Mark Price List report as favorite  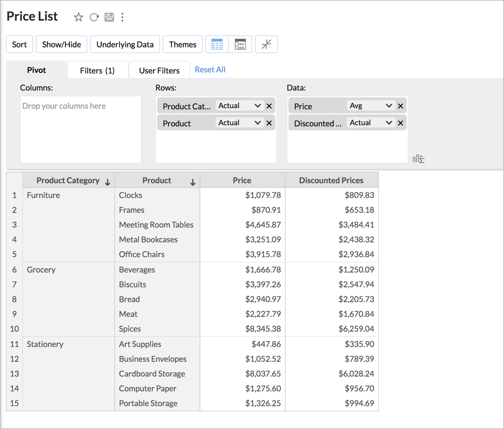tap(78, 17)
